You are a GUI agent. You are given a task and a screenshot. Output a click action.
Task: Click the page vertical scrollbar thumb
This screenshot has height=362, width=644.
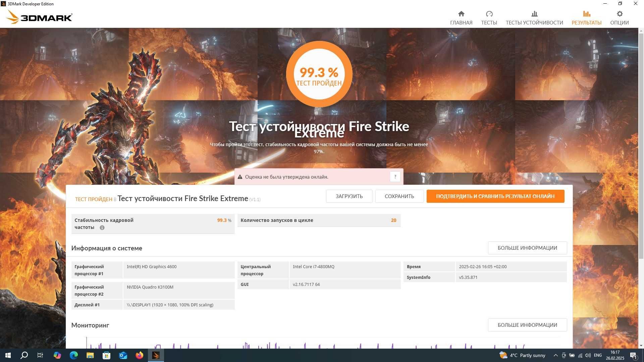click(641, 146)
